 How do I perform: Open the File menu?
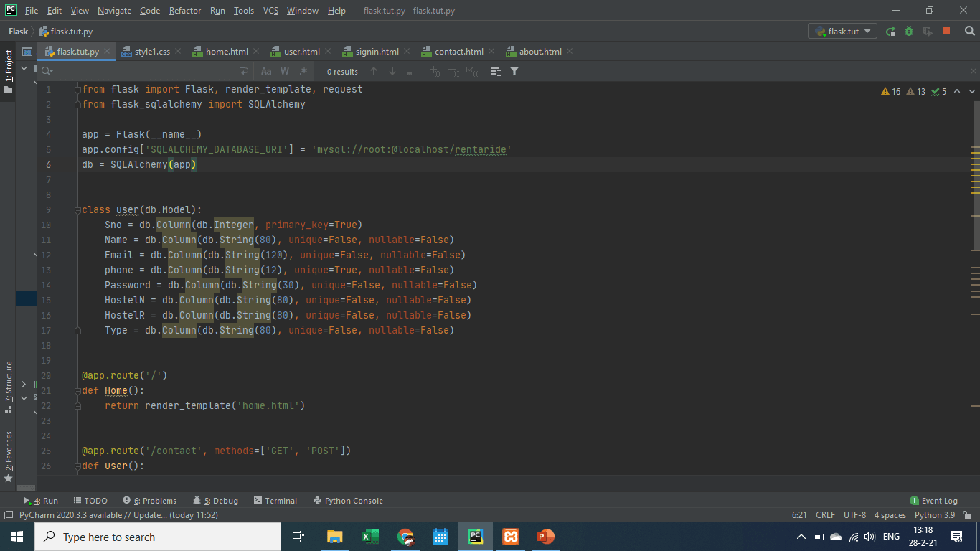(32, 10)
